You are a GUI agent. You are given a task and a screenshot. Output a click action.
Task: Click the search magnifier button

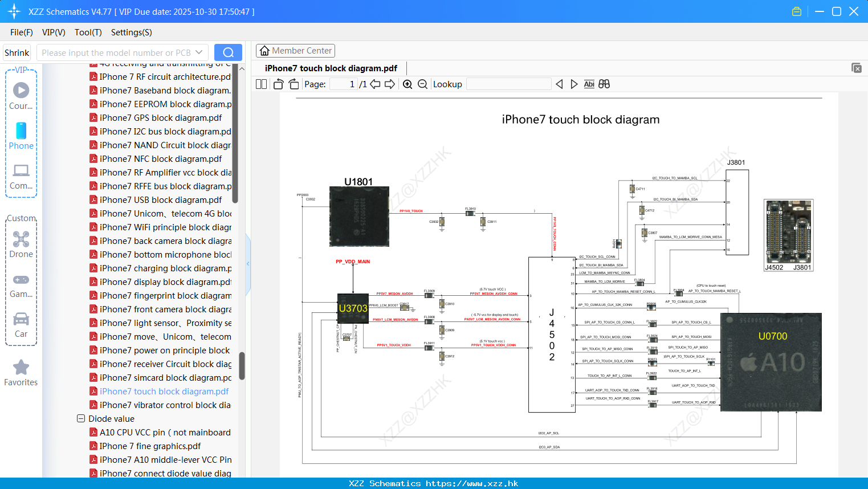tap(228, 52)
